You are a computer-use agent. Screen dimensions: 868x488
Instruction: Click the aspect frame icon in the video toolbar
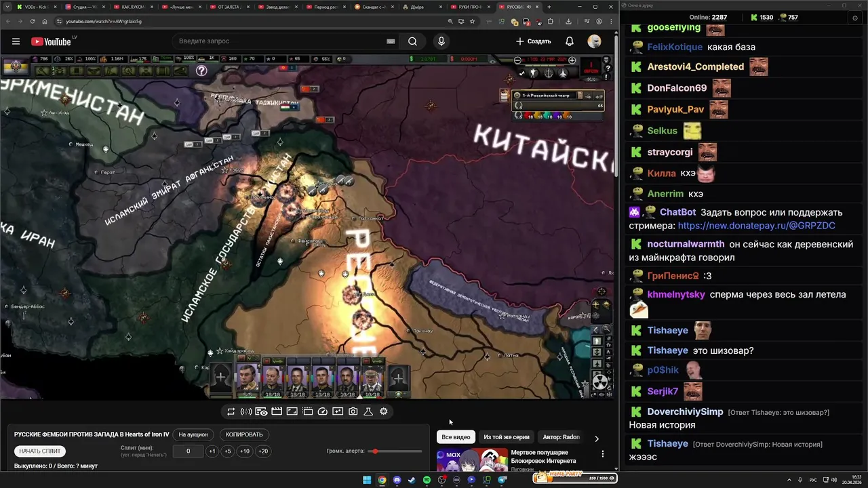point(292,411)
